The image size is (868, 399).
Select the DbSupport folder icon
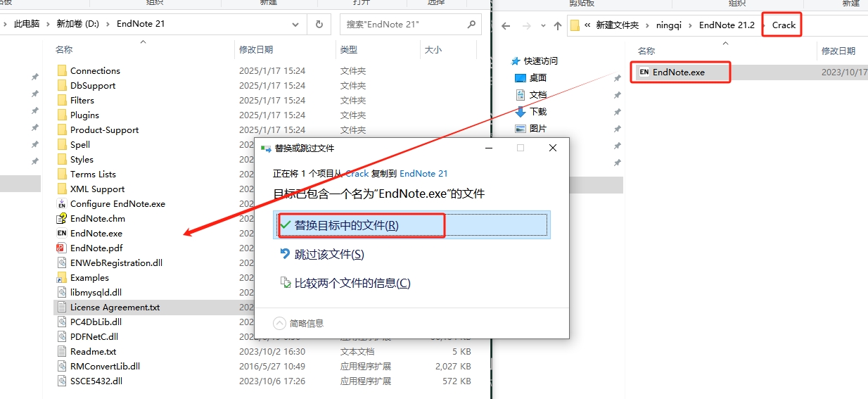tap(61, 85)
